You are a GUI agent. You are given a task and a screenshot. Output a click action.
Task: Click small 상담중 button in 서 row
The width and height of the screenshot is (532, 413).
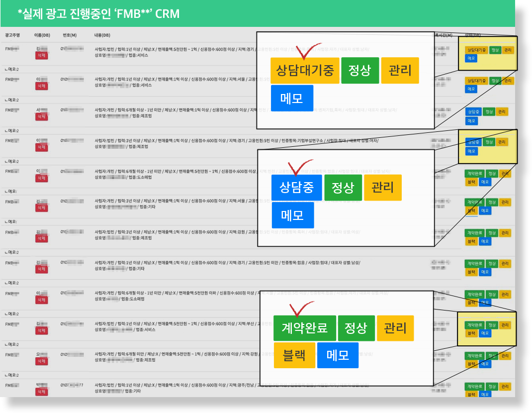[473, 112]
